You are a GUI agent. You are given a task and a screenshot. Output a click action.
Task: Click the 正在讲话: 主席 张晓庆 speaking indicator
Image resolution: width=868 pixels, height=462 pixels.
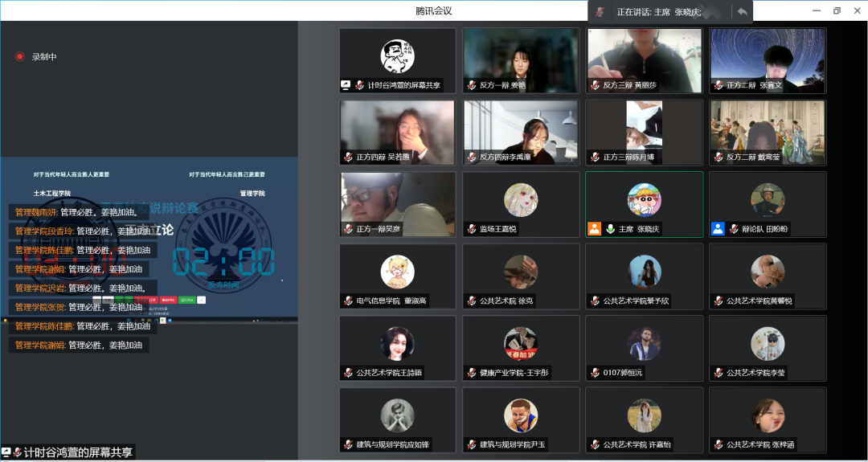click(x=659, y=12)
